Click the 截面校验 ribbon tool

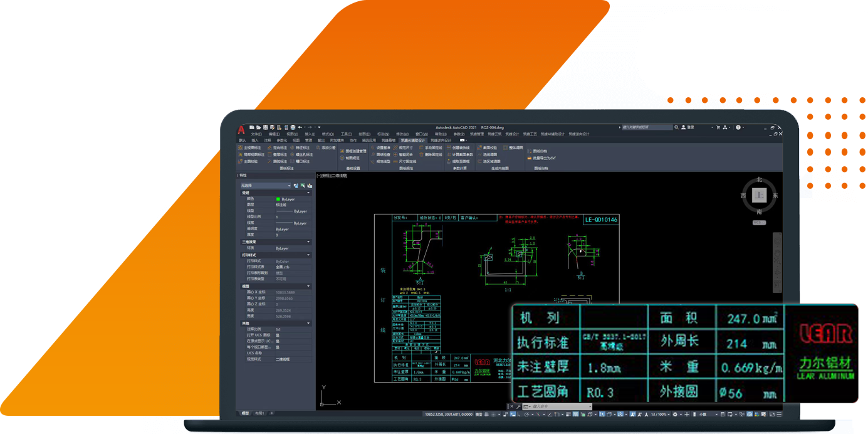488,148
